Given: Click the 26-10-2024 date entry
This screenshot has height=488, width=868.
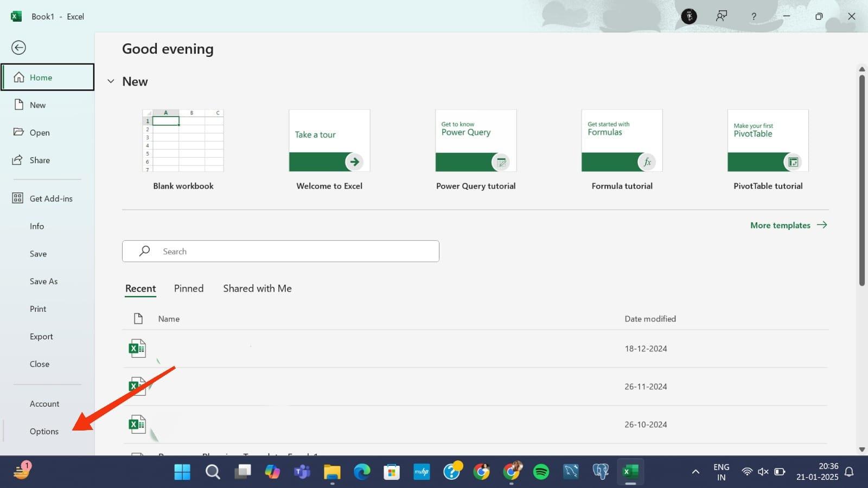Looking at the screenshot, I should (646, 425).
